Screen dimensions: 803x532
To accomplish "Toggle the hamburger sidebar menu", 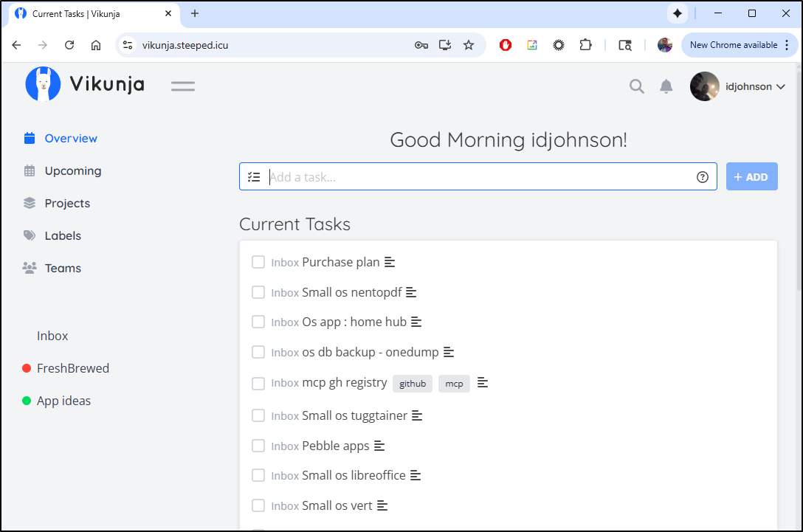I will [183, 86].
